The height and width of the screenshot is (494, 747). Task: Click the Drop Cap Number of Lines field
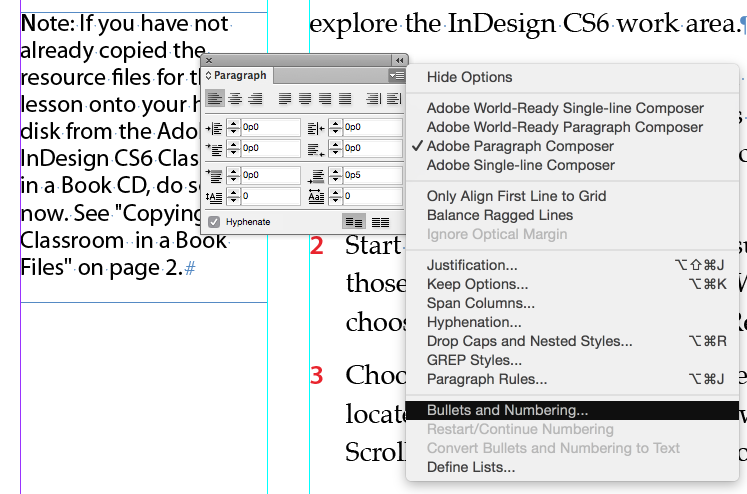pos(270,196)
